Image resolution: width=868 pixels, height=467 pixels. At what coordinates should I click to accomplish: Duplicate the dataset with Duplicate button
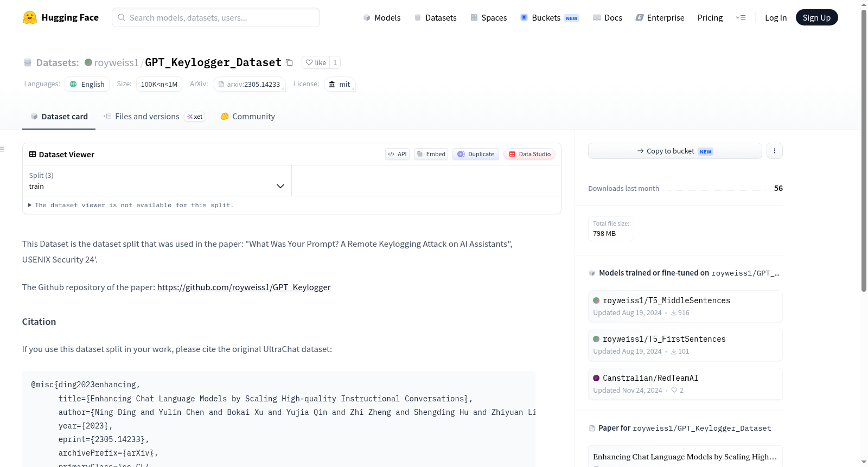(x=476, y=154)
